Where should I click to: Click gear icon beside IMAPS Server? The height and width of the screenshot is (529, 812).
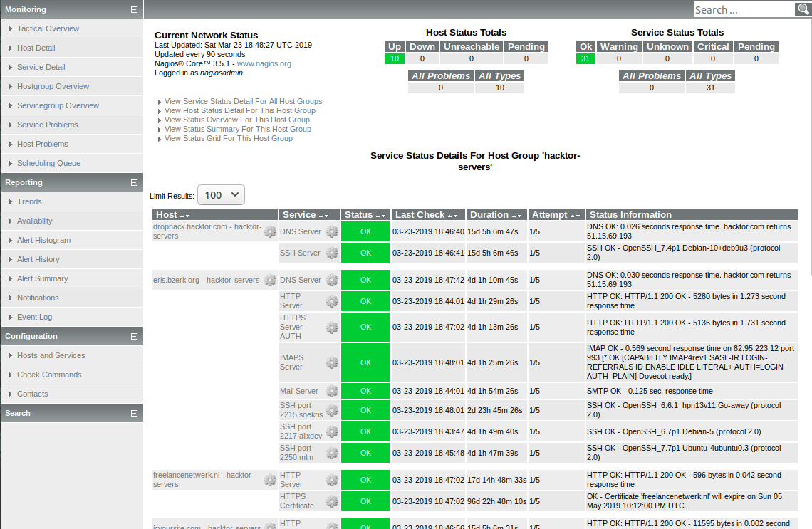click(x=332, y=362)
